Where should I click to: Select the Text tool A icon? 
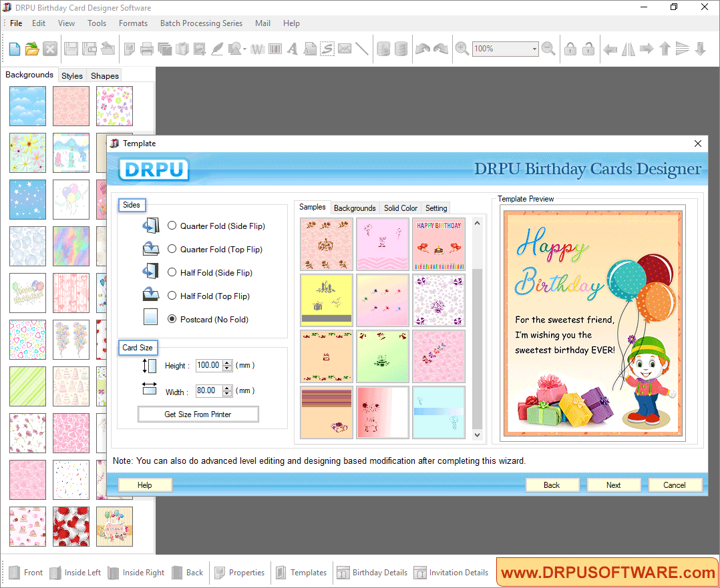tap(293, 49)
